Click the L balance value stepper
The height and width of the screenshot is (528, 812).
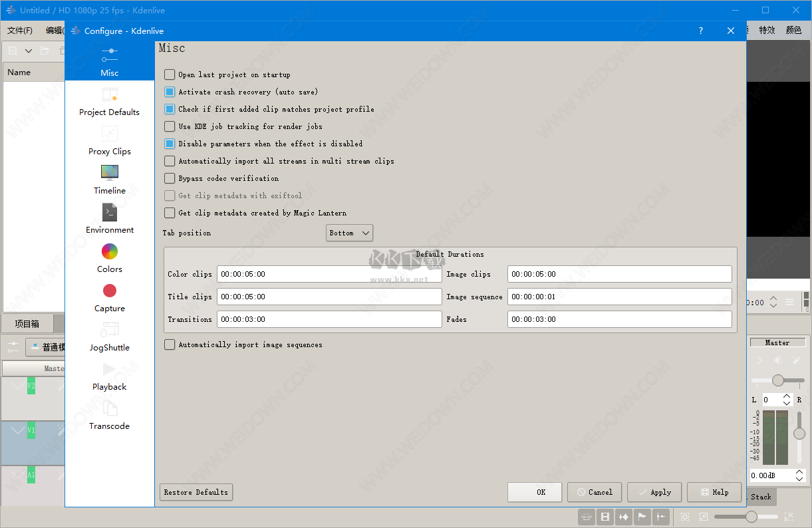click(787, 400)
